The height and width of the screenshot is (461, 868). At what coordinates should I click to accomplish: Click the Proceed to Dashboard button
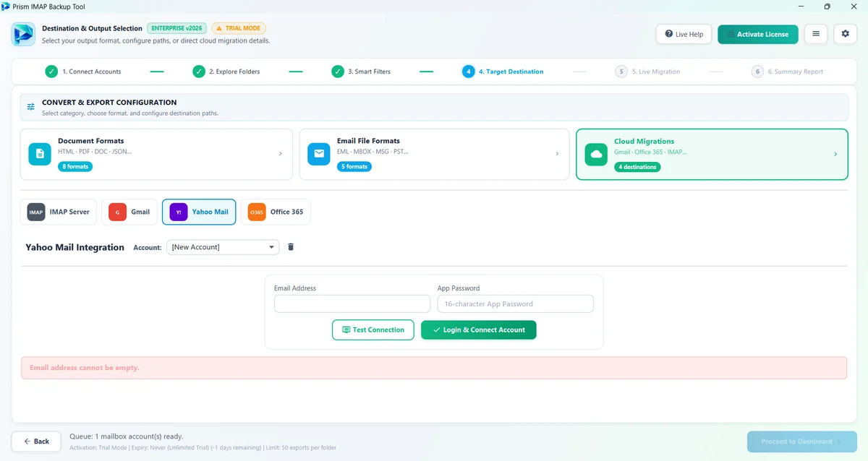point(802,441)
